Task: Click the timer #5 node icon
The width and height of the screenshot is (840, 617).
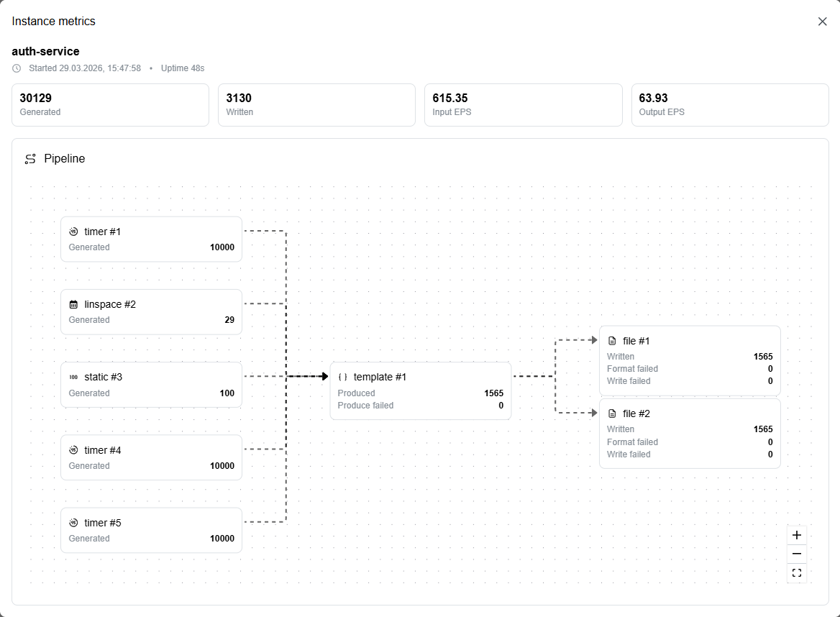Action: [73, 523]
